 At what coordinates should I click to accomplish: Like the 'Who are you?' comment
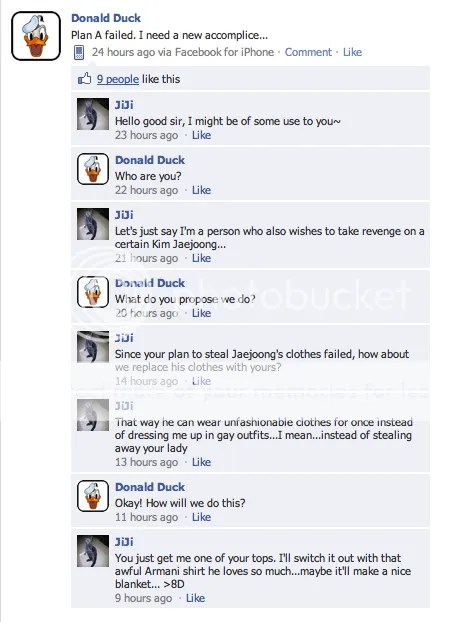point(201,190)
